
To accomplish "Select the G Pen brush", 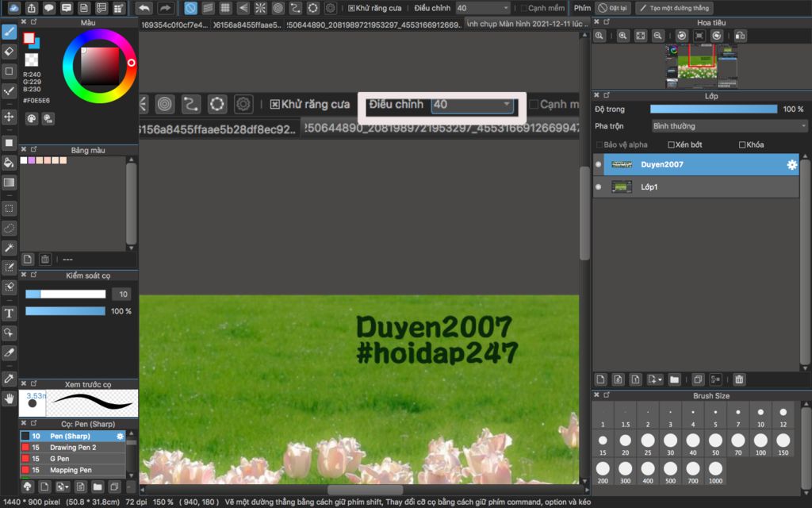I will (62, 459).
